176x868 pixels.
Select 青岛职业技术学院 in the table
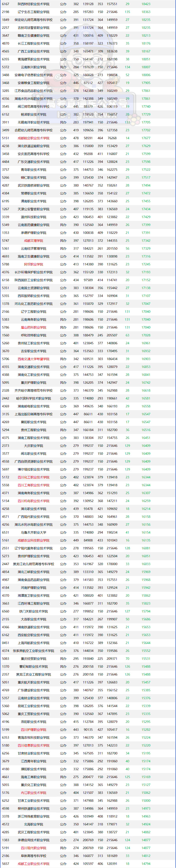point(33,170)
